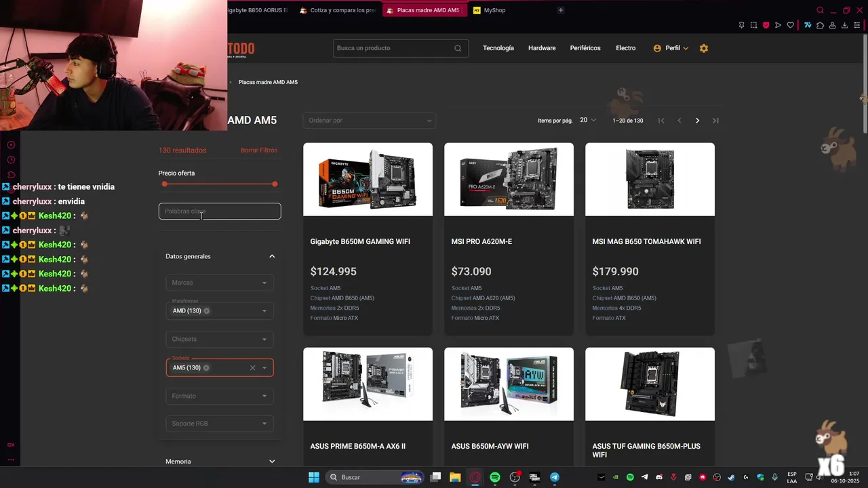Jump to the last results page arrow

pos(715,121)
